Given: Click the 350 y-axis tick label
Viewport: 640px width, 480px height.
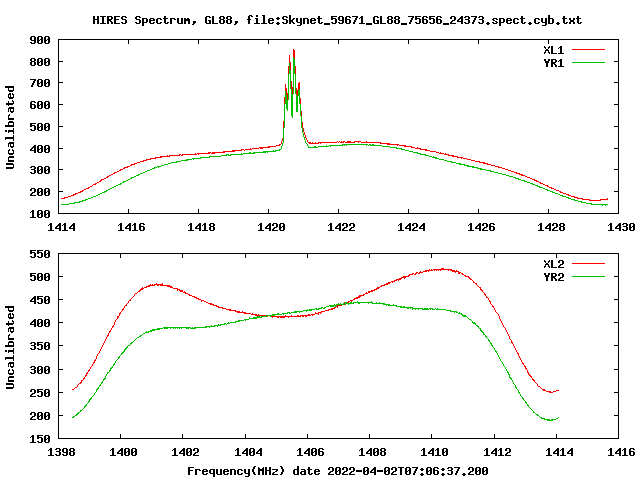Looking at the screenshot, I should (x=40, y=347).
